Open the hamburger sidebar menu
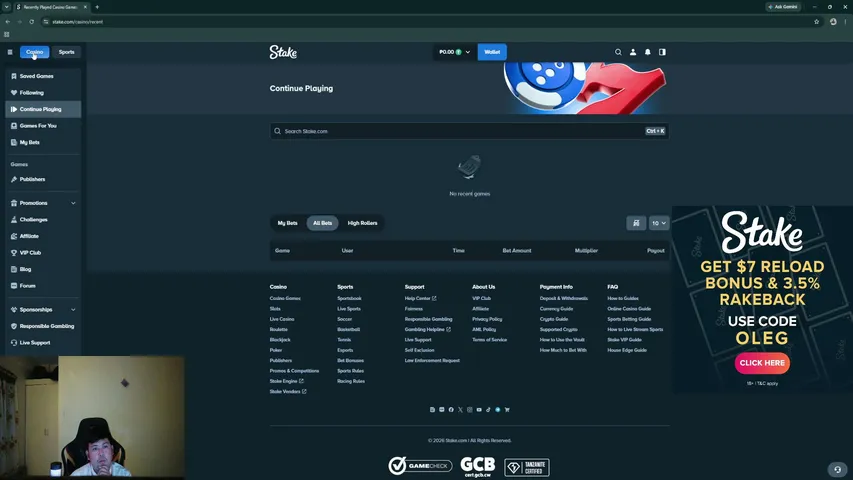Viewport: 853px width, 480px height. click(x=10, y=52)
